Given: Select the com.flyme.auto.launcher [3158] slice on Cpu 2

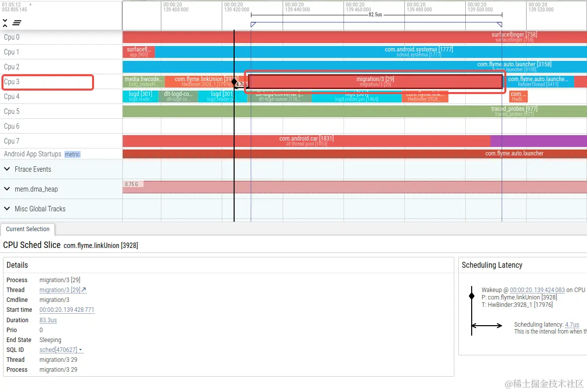Looking at the screenshot, I should tap(354, 67).
